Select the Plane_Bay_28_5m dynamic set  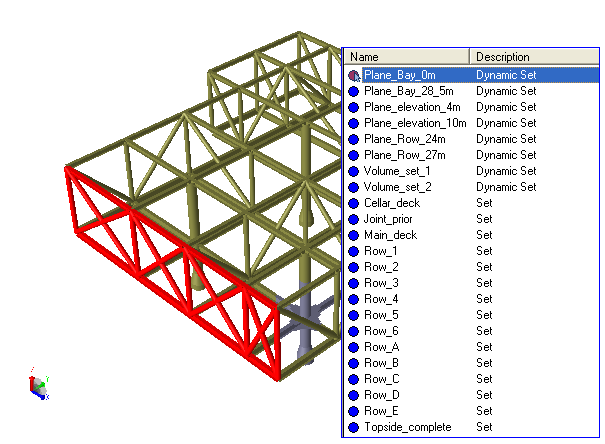click(x=407, y=91)
